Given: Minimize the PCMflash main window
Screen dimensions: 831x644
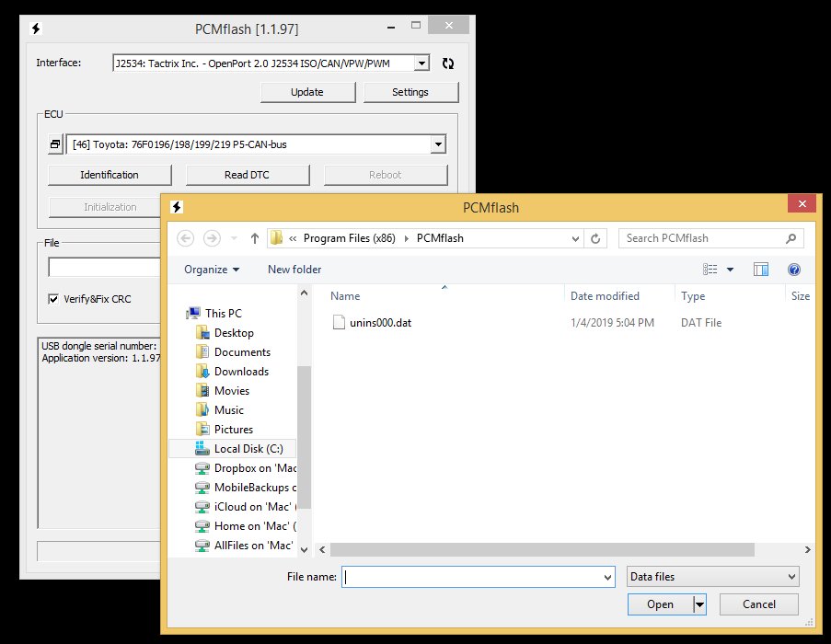Looking at the screenshot, I should [391, 26].
